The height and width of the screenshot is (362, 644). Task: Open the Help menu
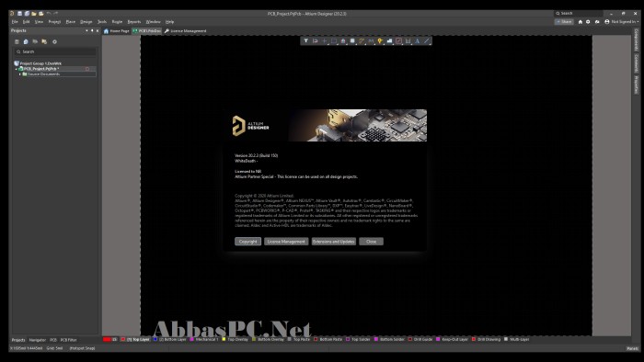(169, 22)
